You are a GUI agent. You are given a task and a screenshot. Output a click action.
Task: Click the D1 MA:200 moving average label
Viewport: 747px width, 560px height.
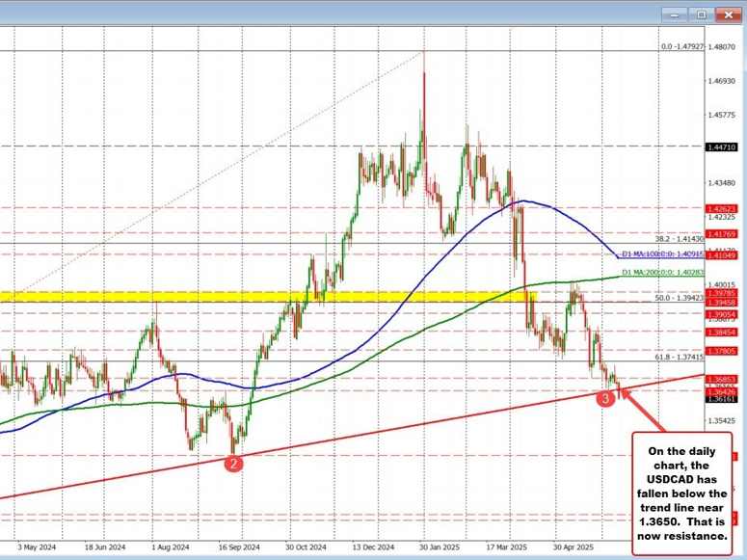point(663,272)
